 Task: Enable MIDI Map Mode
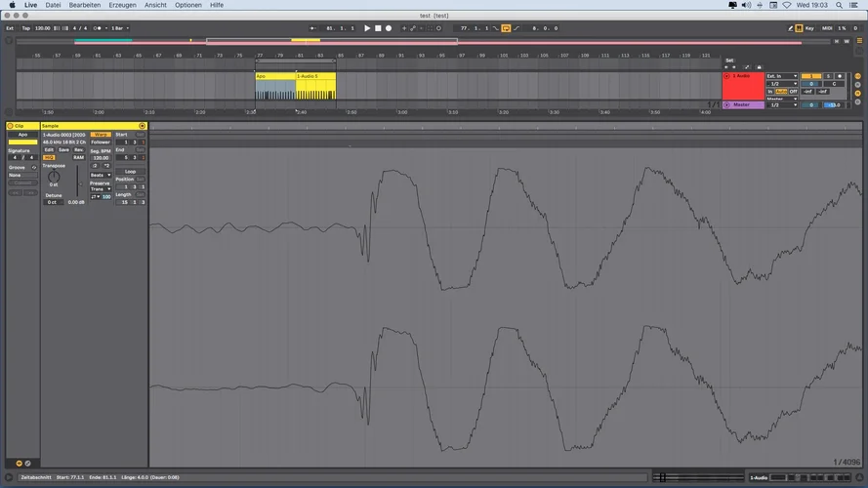point(827,28)
